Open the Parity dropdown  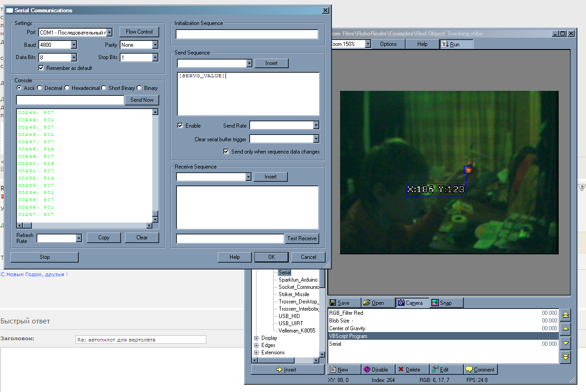[155, 45]
